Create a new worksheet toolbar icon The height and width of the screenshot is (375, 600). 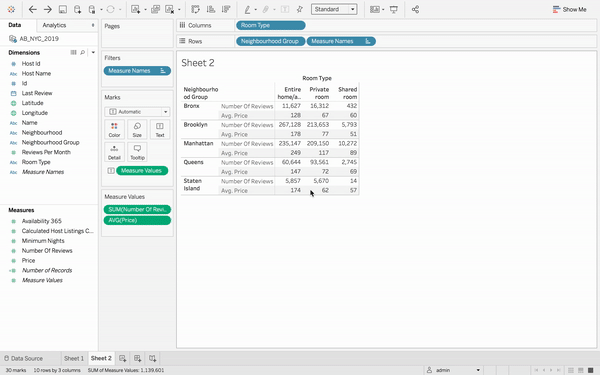click(x=135, y=9)
